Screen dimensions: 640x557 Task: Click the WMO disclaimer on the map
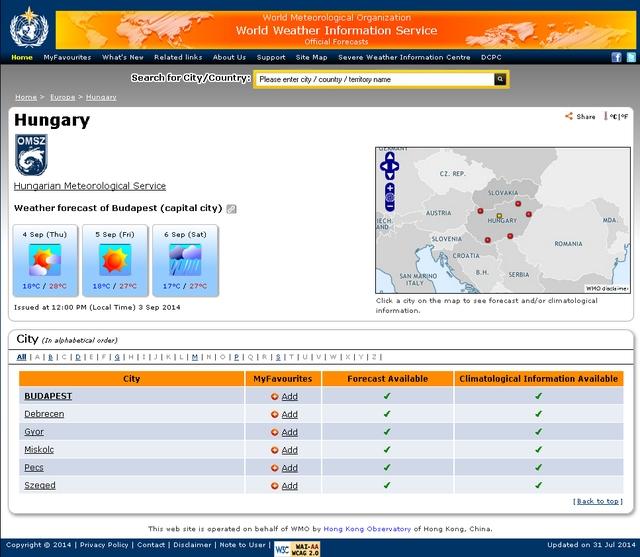click(x=607, y=288)
